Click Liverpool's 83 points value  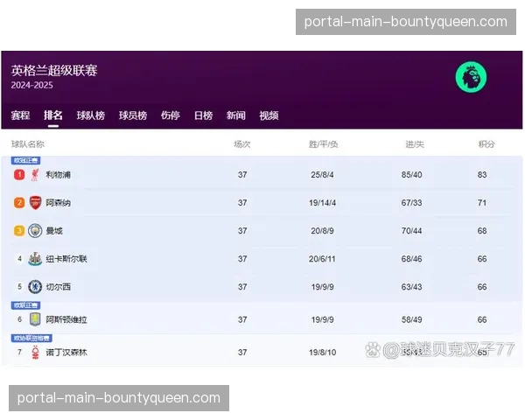click(482, 174)
